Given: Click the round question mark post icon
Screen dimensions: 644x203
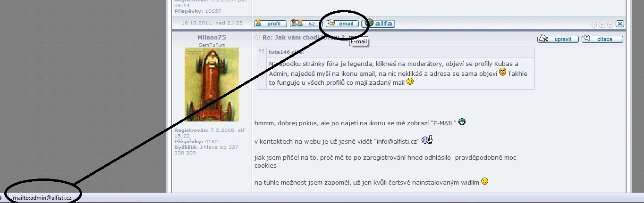Looking at the screenshot, I should 602,24.
